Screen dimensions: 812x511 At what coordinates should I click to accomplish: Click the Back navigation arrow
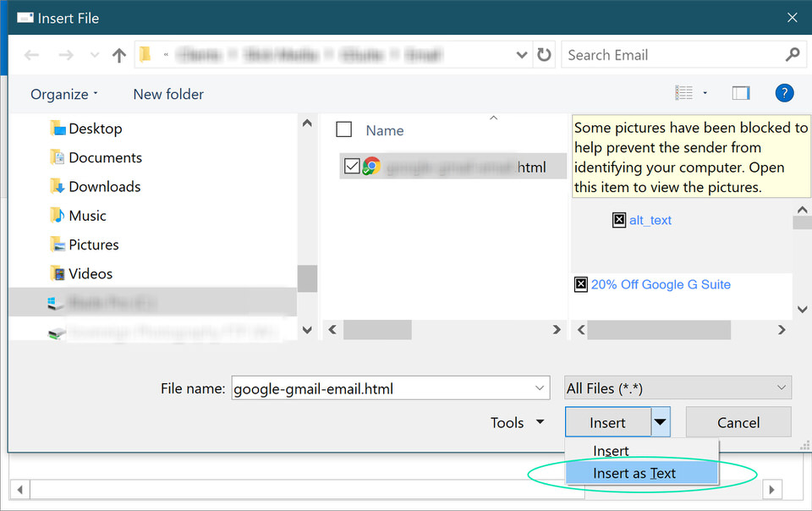(31, 54)
